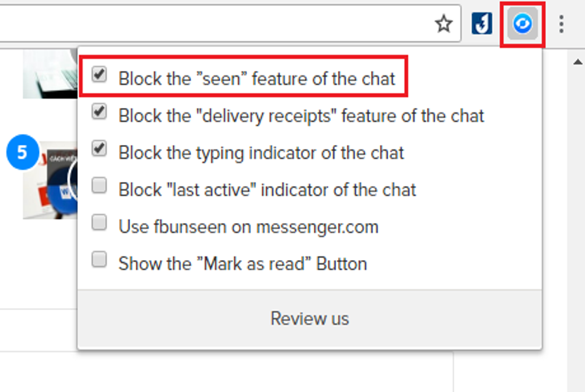Click the "Block the typing indicator of the chat" label
The image size is (585, 392).
[x=261, y=153]
